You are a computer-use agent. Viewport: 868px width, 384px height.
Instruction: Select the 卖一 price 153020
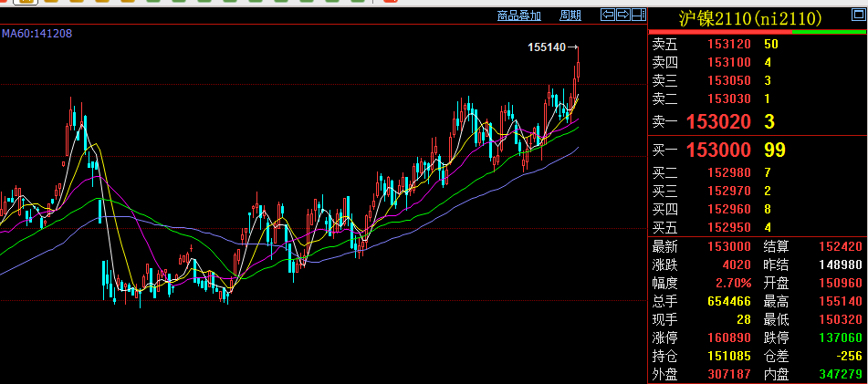(x=718, y=121)
